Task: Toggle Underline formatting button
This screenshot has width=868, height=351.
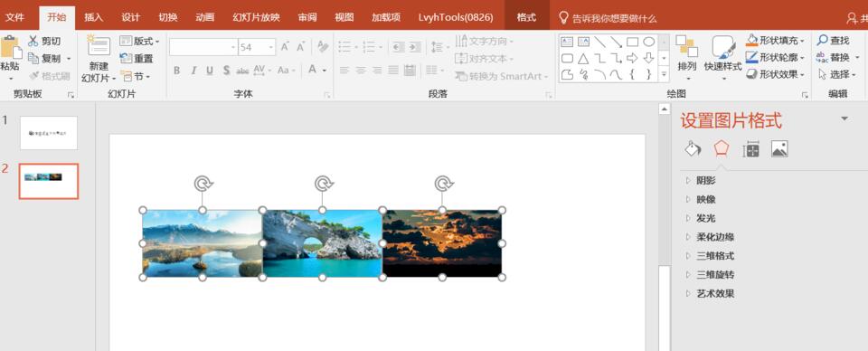Action: [210, 71]
